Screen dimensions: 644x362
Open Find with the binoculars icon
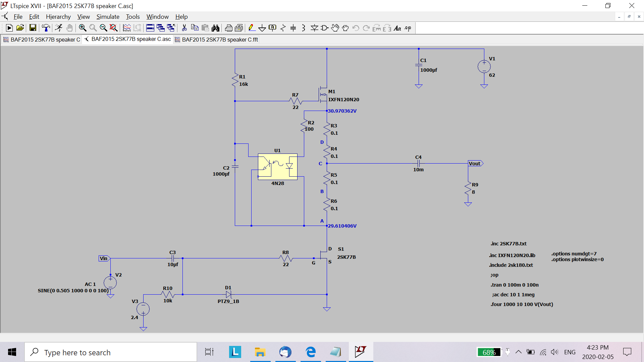[x=216, y=28]
